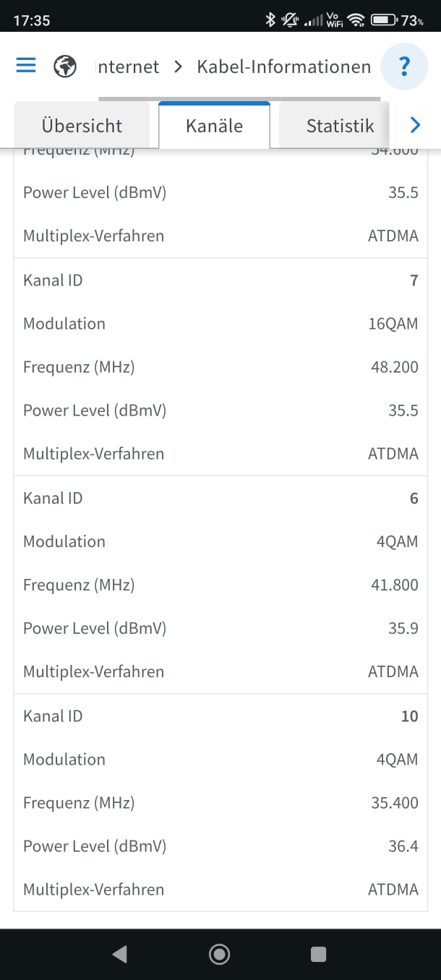Tap the Kabel-Informationen breadcrumb title
Image resolution: width=441 pixels, height=980 pixels.
pyautogui.click(x=283, y=67)
